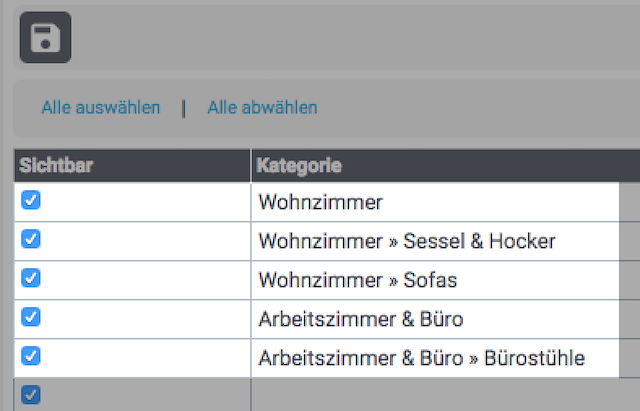The width and height of the screenshot is (640, 411).
Task: Toggle checkbox for Arbeitszimmer & Büro
Action: point(31,317)
